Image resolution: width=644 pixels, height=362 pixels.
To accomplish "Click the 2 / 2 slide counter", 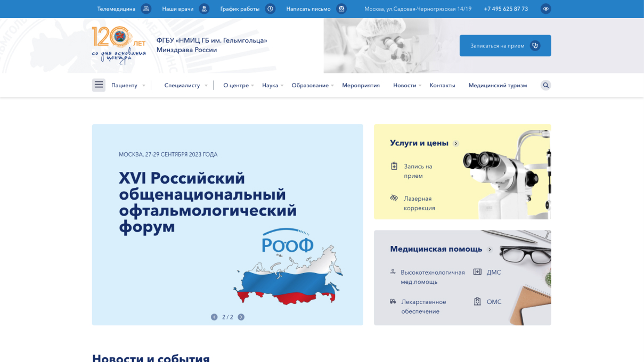I will [x=227, y=317].
